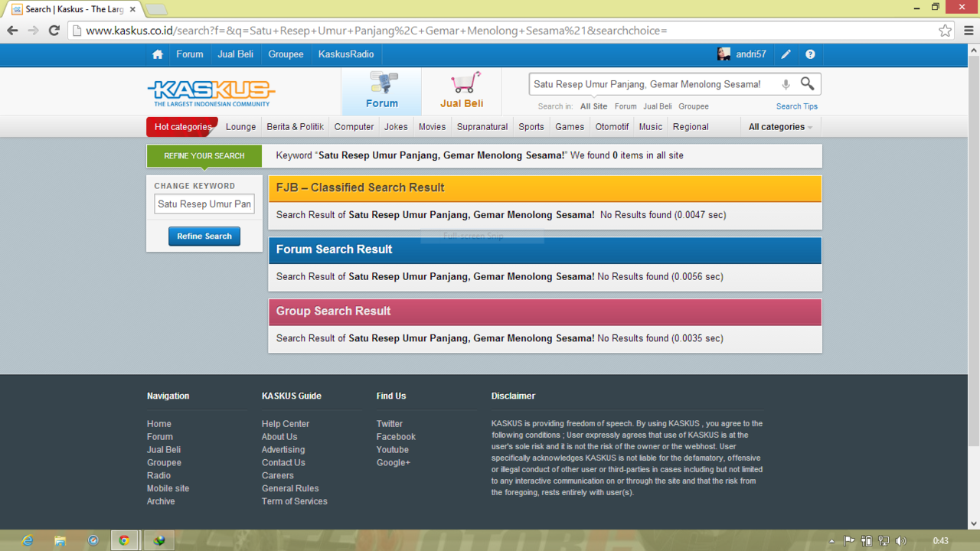Open Youtube link under Find Us

393,450
